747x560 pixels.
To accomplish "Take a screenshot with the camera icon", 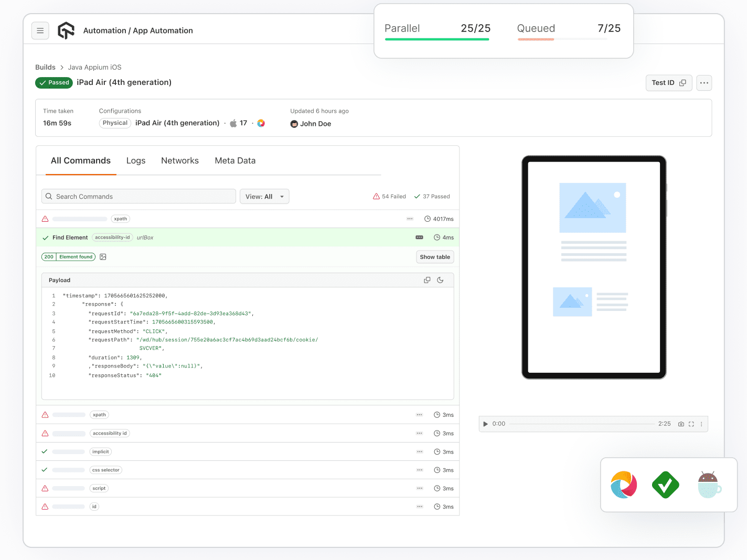I will click(681, 424).
